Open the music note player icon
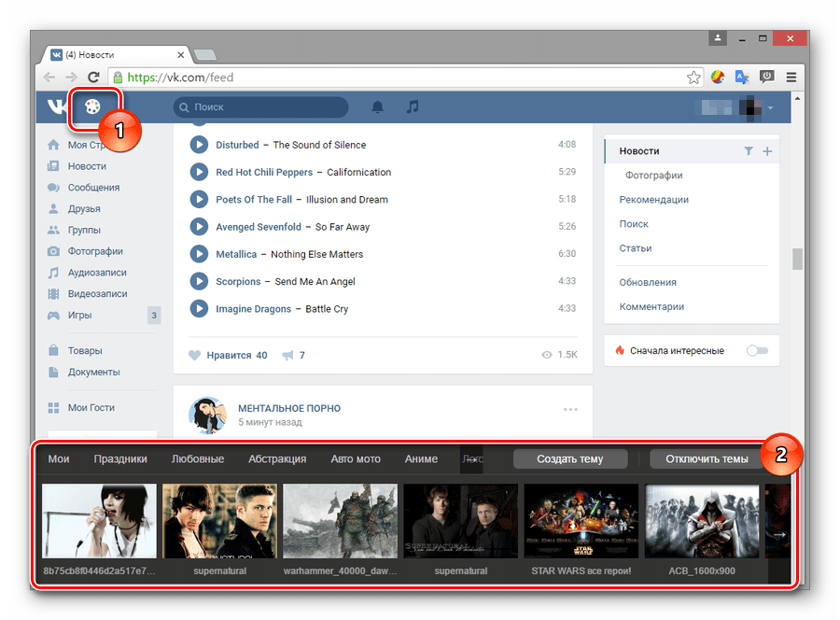Image resolution: width=840 pixels, height=620 pixels. pos(413,106)
